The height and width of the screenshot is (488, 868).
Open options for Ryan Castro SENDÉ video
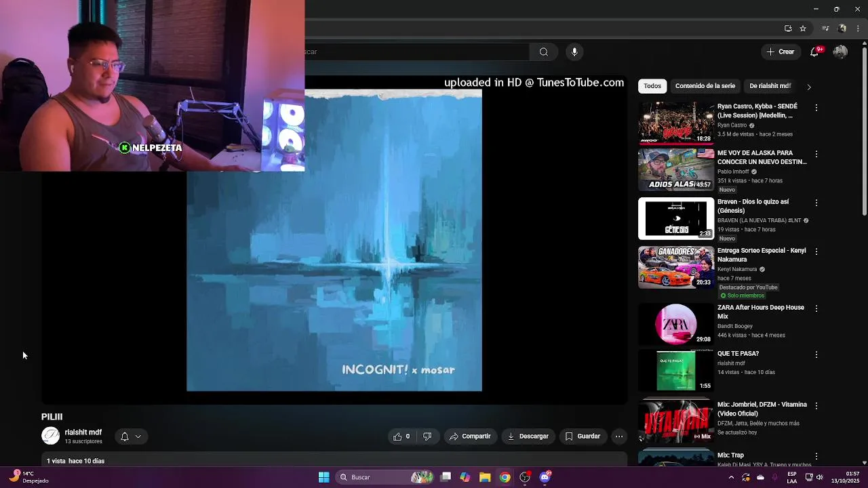pos(816,108)
